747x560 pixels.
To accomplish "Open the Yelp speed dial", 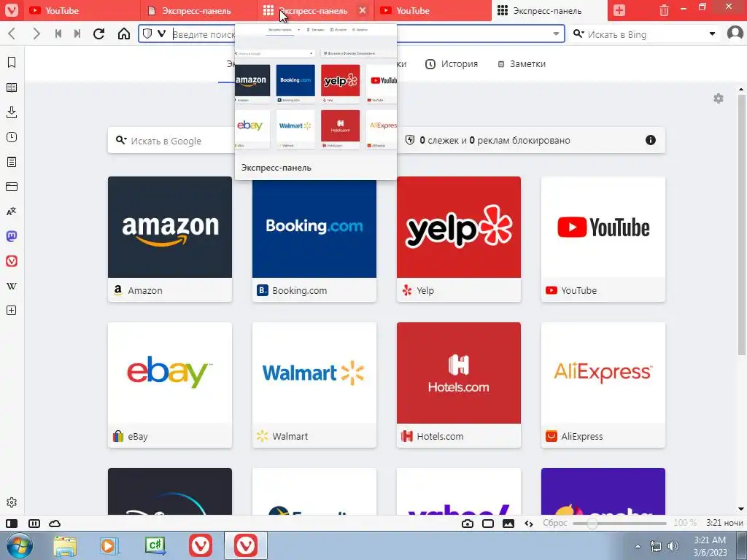I will 458,239.
